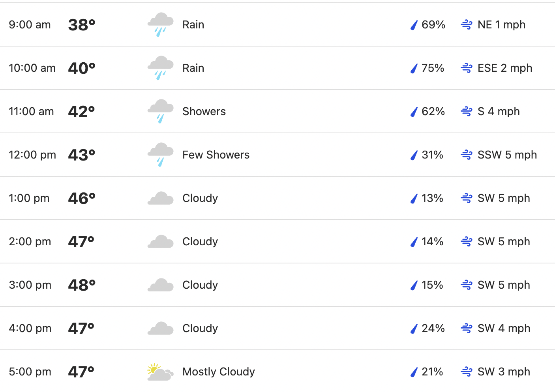This screenshot has width=555, height=392.
Task: Click the raindrop icon beside 24%
Action: coord(414,329)
